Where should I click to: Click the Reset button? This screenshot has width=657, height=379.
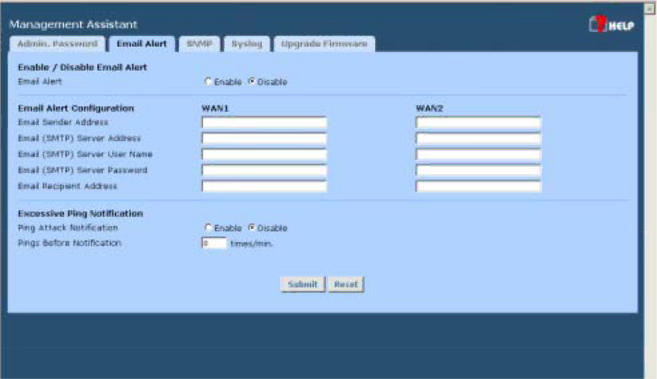[x=346, y=284]
